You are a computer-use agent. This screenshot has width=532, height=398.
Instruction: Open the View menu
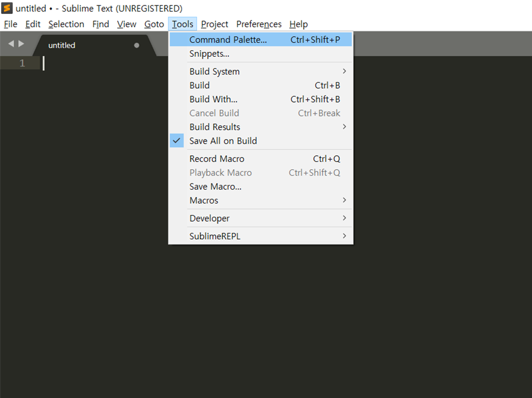point(127,24)
